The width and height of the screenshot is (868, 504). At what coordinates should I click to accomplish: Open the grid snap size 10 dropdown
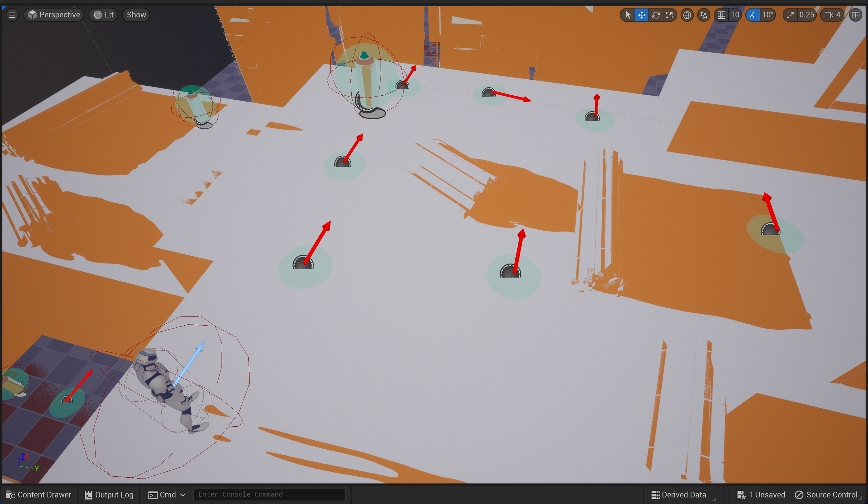point(735,15)
